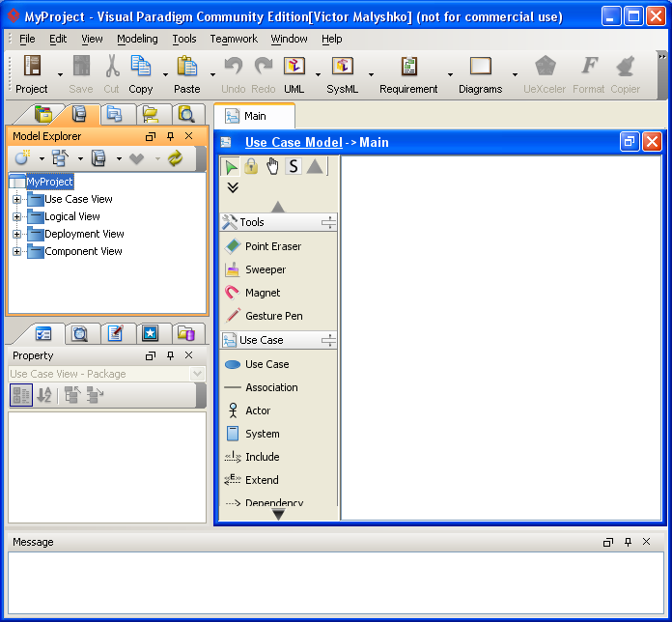Click the hand pan tool icon
The image size is (672, 622).
[272, 166]
